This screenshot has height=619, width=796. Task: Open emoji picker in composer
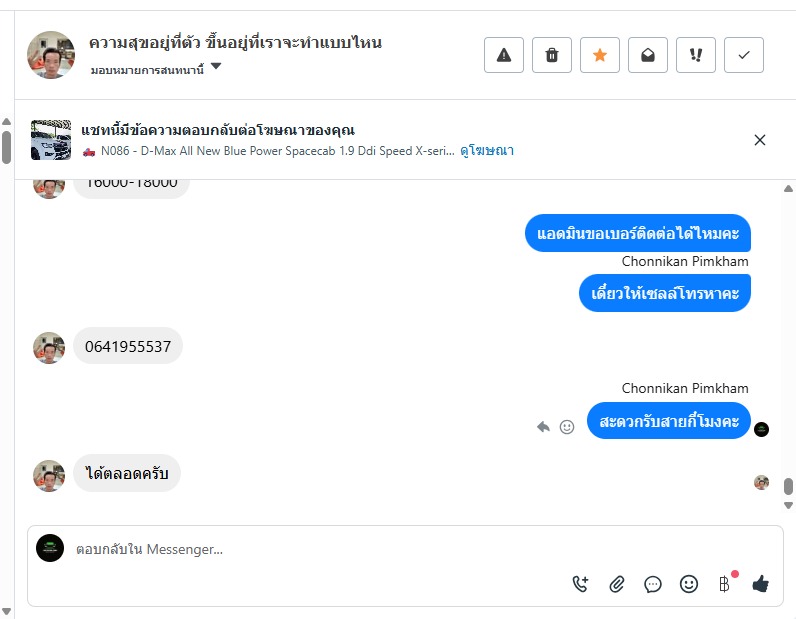click(689, 585)
